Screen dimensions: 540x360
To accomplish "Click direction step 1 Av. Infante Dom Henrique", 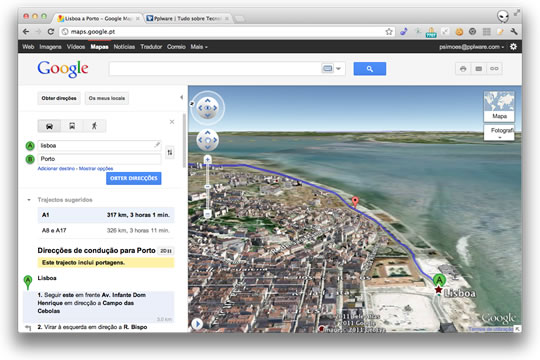I will [x=99, y=306].
